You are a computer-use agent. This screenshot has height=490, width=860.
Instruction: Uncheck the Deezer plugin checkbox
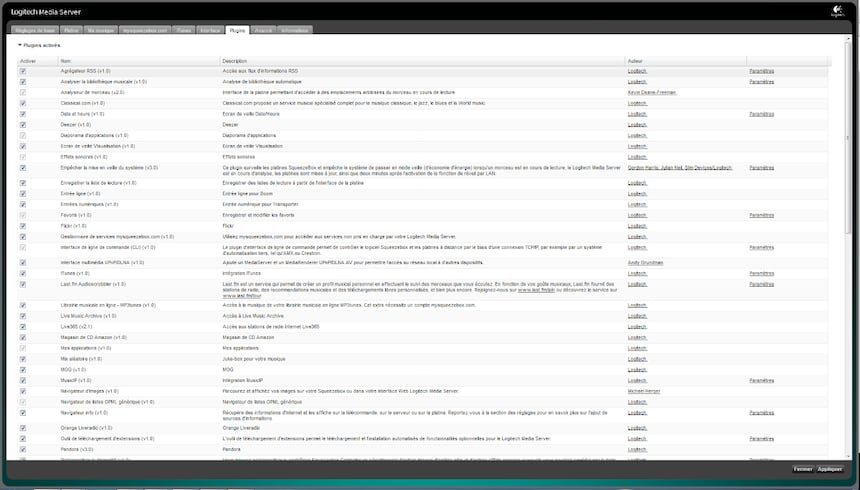tap(23, 125)
